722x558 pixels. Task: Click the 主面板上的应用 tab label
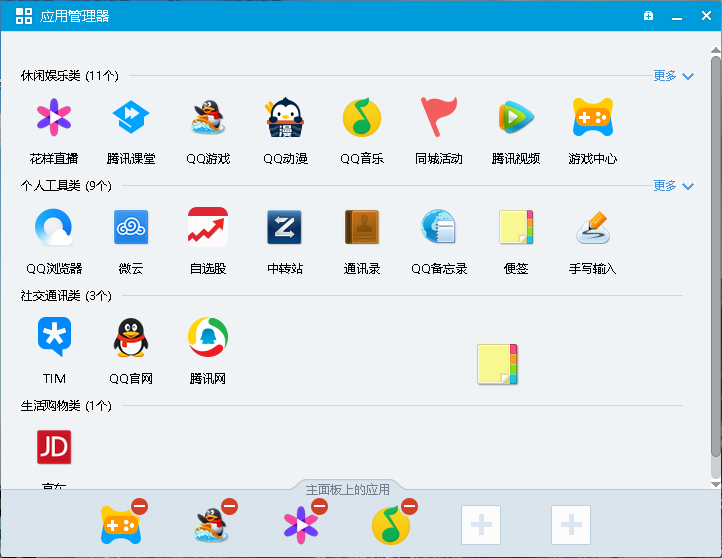pyautogui.click(x=347, y=490)
